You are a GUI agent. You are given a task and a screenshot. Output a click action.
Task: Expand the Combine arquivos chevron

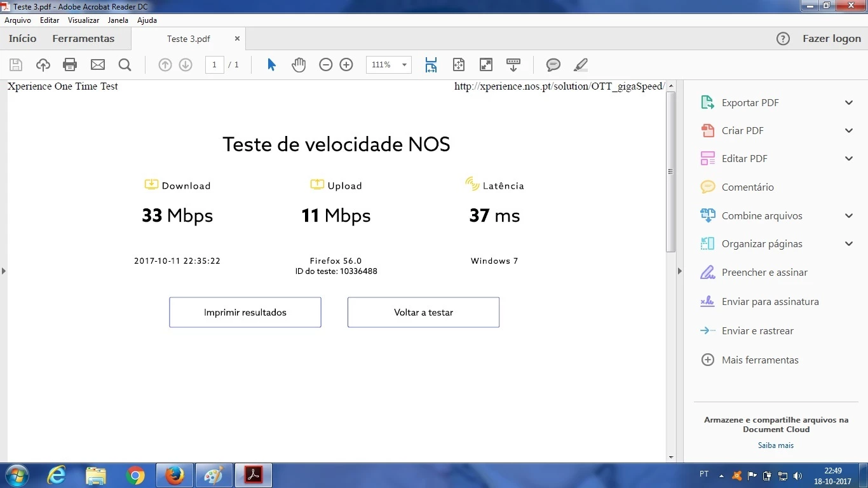point(849,216)
